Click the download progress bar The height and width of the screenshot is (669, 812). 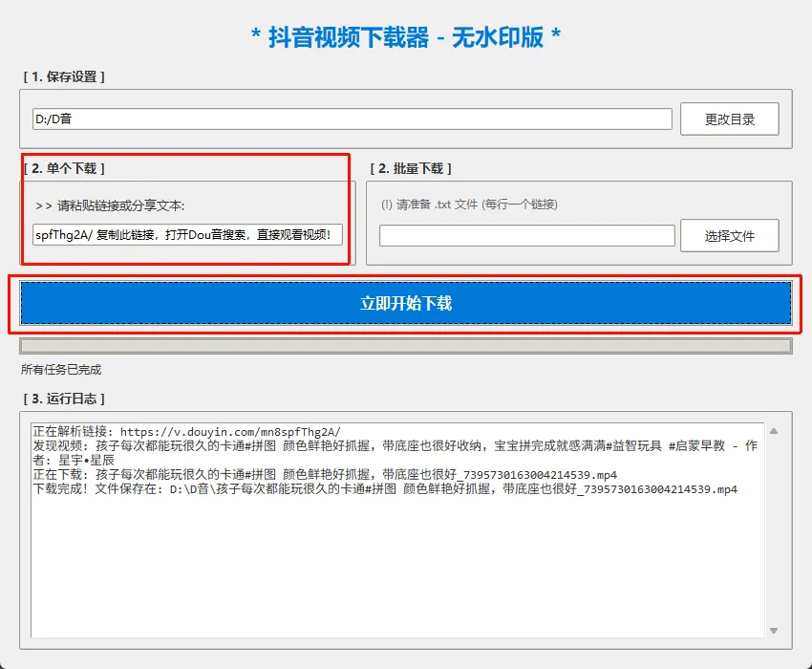(x=406, y=346)
